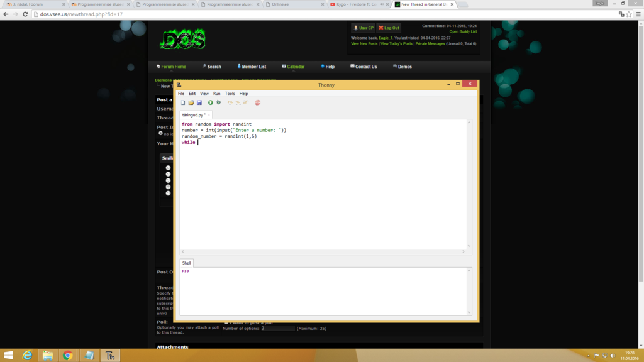Open the Windows Start menu
Viewport: 644px width, 362px height.
[8, 356]
